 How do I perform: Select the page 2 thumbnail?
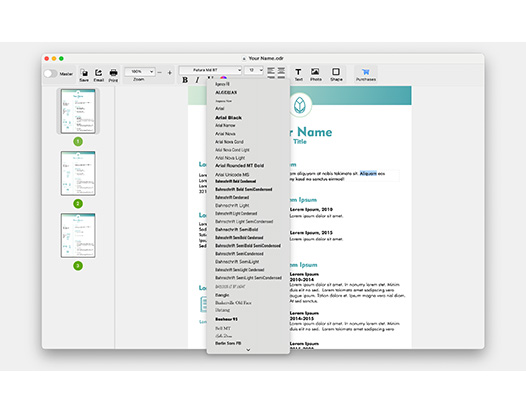78,173
